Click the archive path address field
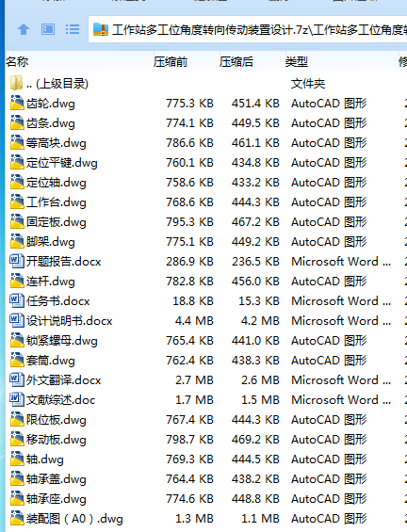Screen dimensions: 407x532 (x=248, y=29)
